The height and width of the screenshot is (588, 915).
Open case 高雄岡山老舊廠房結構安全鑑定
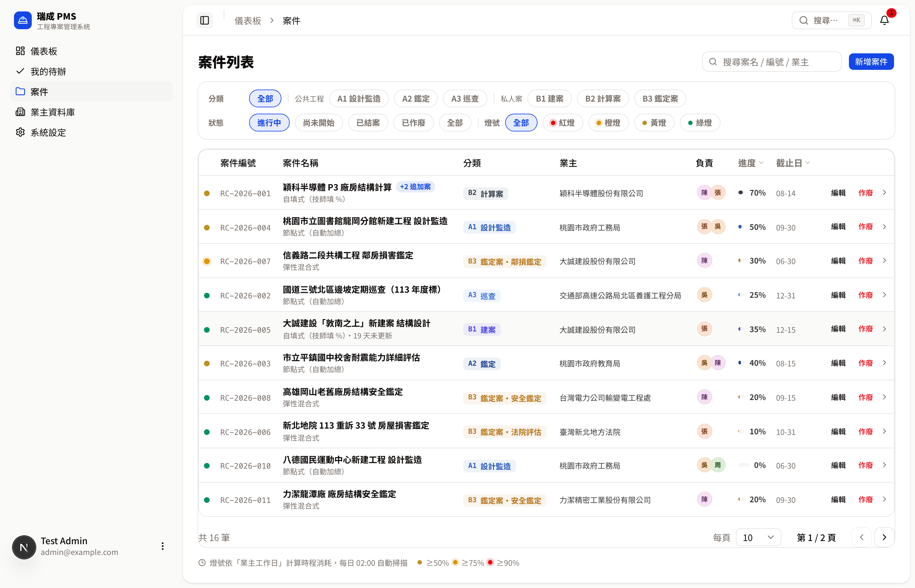pos(343,392)
